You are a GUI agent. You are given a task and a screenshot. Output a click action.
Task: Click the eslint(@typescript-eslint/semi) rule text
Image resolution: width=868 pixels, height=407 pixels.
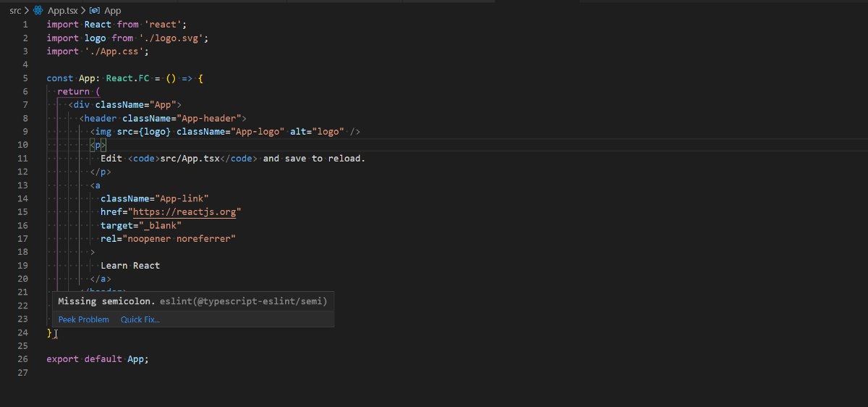pos(244,301)
